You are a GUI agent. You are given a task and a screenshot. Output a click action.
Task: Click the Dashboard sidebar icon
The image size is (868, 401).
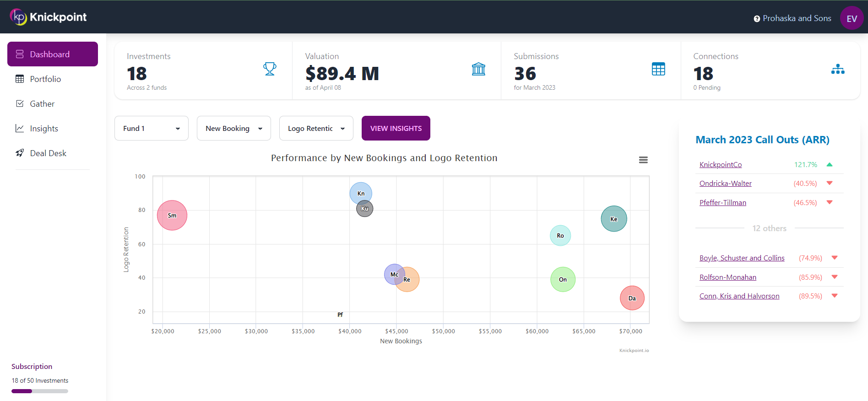[x=20, y=54]
